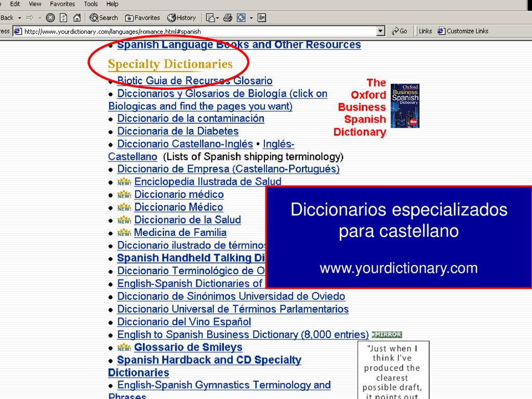
Task: Open the Search pane button
Action: [x=104, y=18]
